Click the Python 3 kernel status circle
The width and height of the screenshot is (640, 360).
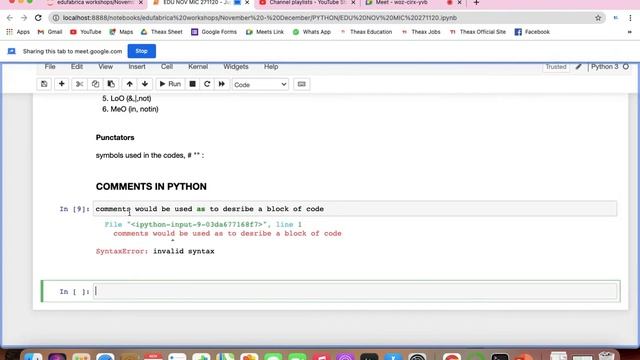626,67
